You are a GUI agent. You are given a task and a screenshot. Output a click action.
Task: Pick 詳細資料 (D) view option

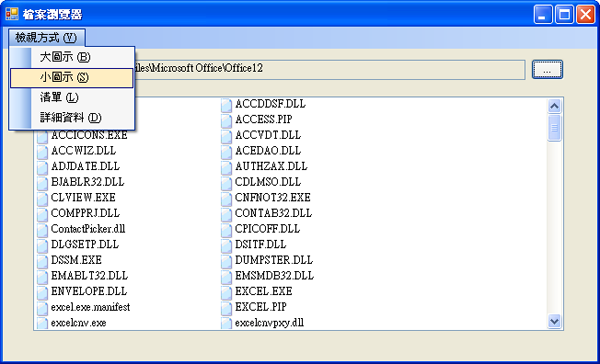(x=72, y=118)
